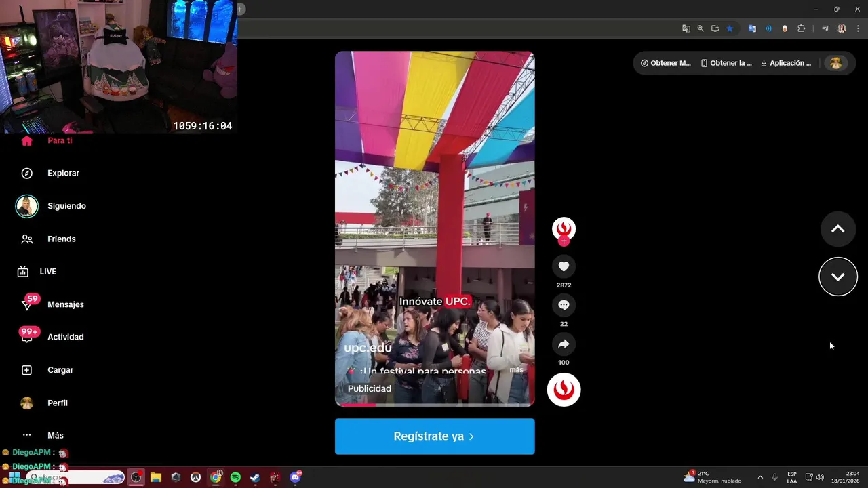Open Discord from the taskbar
Screen dimensions: 868x488
tap(295, 477)
